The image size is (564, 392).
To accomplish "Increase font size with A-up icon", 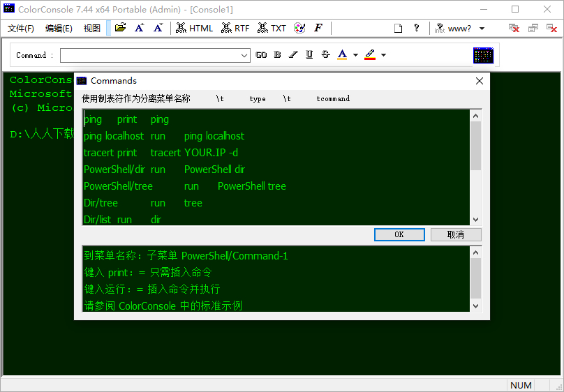I will 139,28.
